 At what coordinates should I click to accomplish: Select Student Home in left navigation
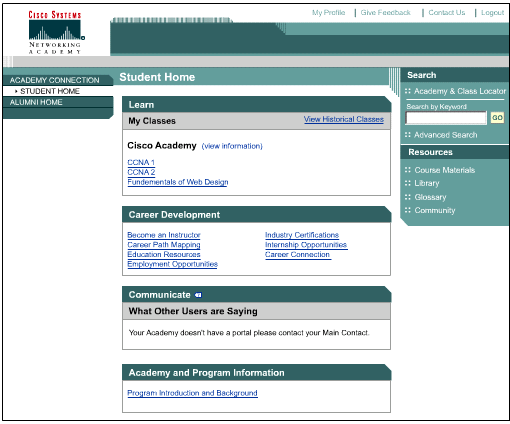50,91
